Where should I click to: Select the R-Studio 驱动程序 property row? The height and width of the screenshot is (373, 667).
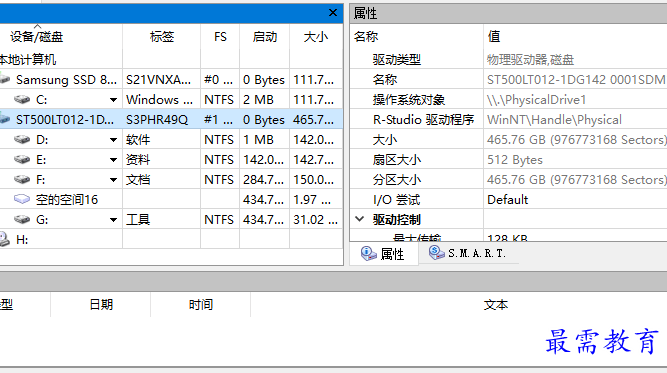click(508, 120)
